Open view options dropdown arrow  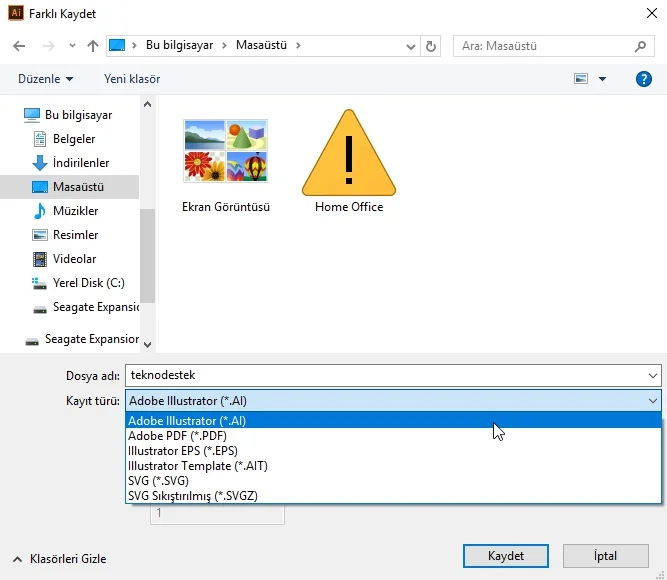602,79
